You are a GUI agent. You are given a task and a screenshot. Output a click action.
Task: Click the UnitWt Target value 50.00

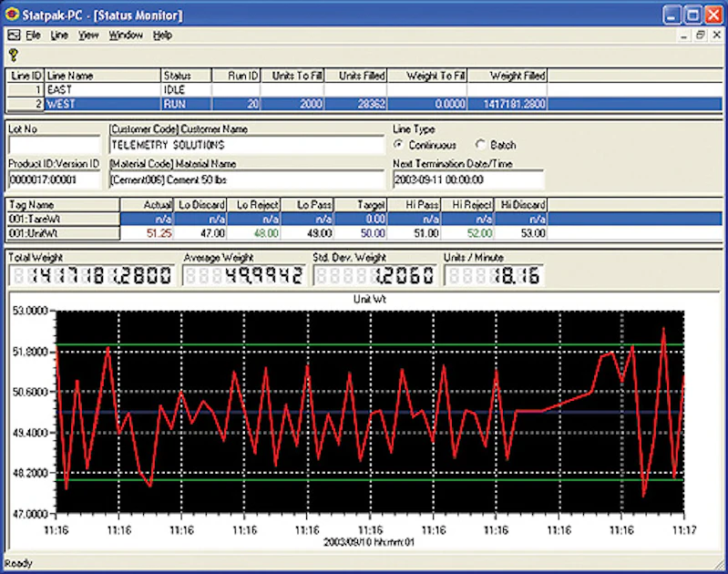373,232
